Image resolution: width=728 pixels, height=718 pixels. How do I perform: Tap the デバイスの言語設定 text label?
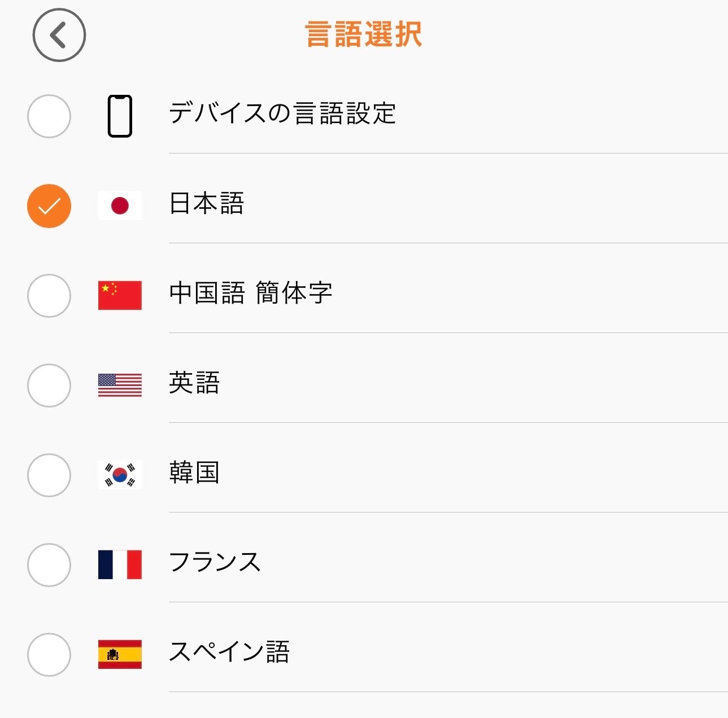282,113
